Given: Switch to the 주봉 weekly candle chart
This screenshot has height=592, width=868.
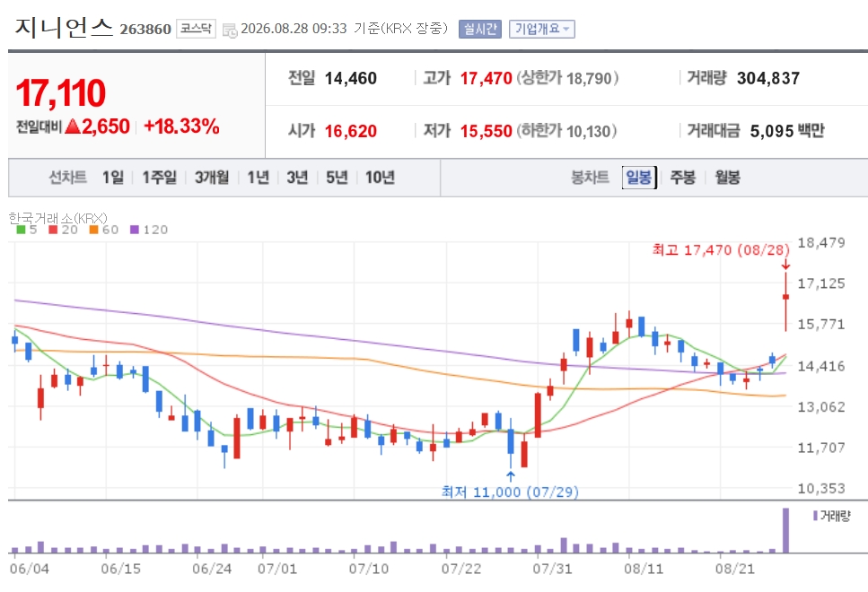Looking at the screenshot, I should tap(682, 177).
